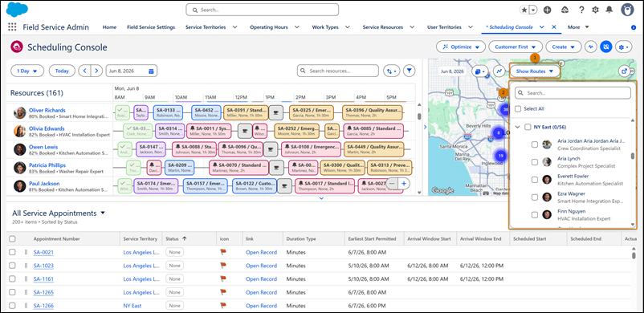The width and height of the screenshot is (644, 313).
Task: Pop out the map in new window
Action: click(x=624, y=71)
